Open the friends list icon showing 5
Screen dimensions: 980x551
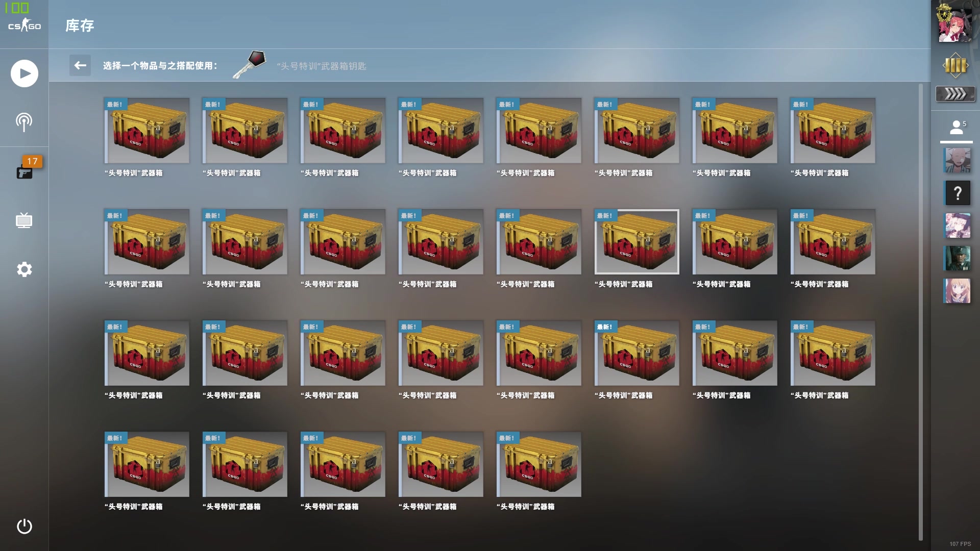point(956,128)
